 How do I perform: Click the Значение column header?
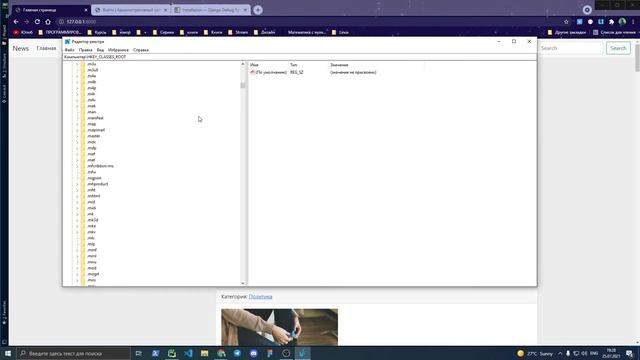coord(339,65)
